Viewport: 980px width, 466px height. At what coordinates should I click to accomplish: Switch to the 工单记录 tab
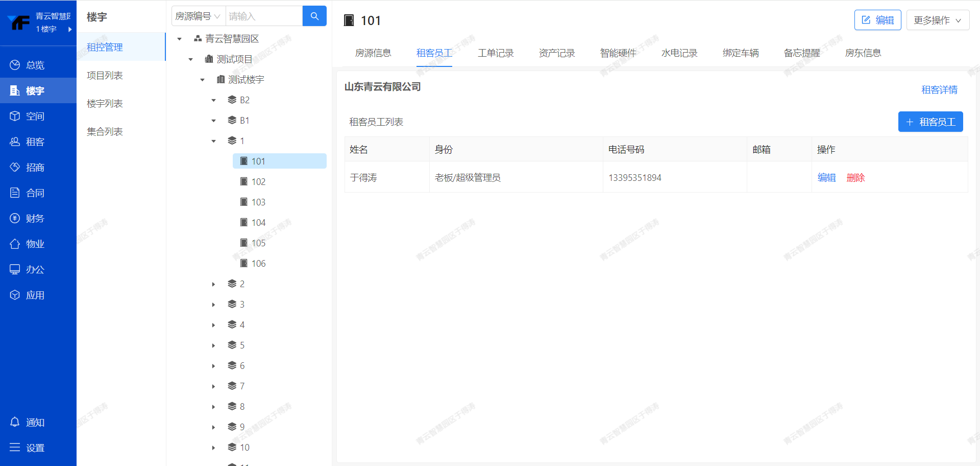pos(495,53)
